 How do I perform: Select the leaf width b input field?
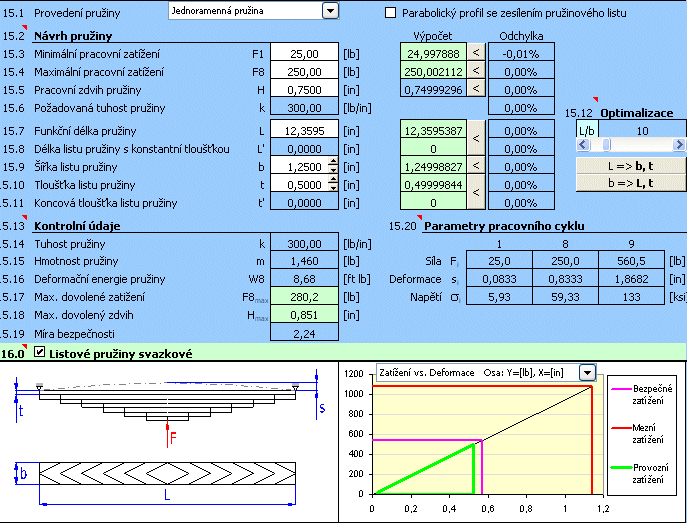[299, 167]
